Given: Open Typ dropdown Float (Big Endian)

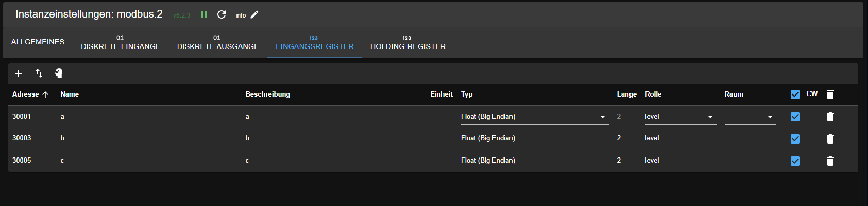Looking at the screenshot, I should (x=535, y=117).
